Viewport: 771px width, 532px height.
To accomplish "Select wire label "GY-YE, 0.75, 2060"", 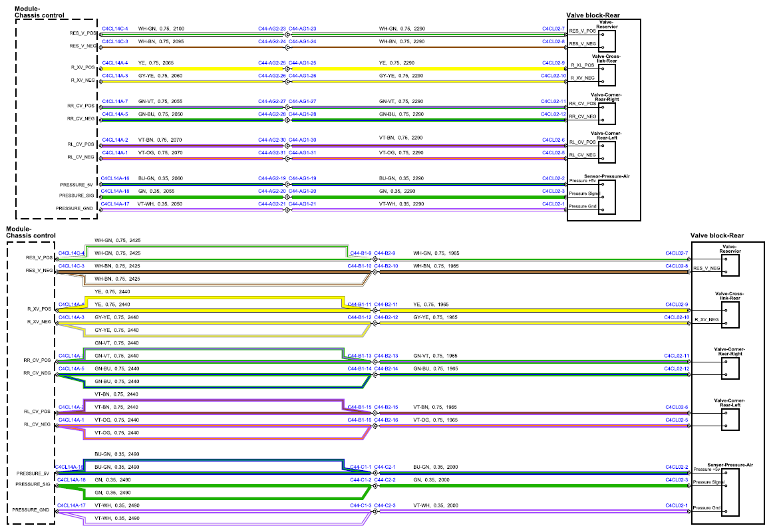I will (160, 76).
